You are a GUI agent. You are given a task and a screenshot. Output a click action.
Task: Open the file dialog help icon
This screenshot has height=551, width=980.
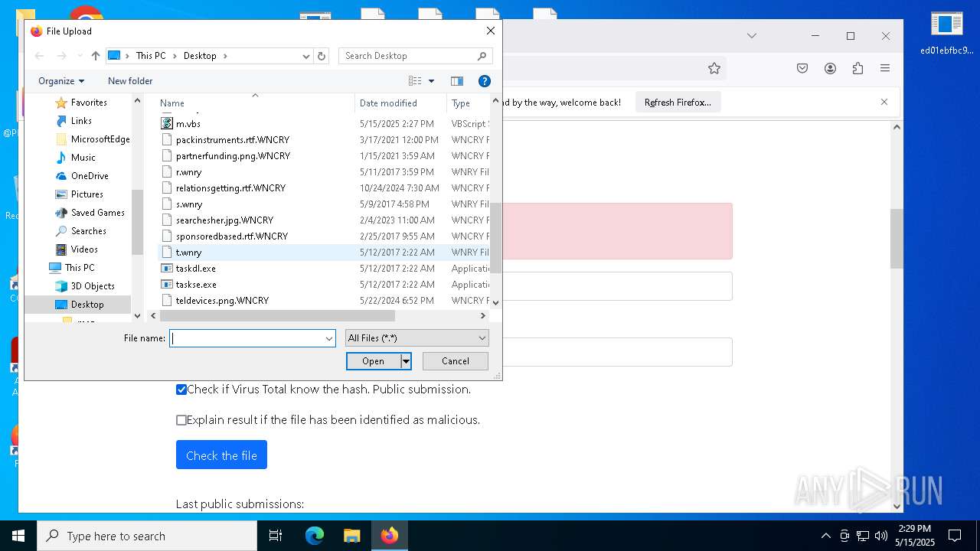(484, 81)
